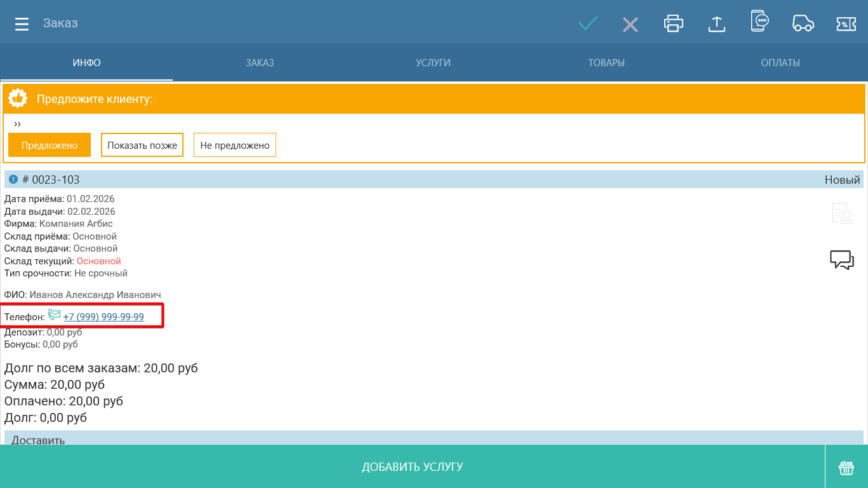Send SMS via phone message icon
This screenshot has height=488, width=868.
(x=759, y=21)
